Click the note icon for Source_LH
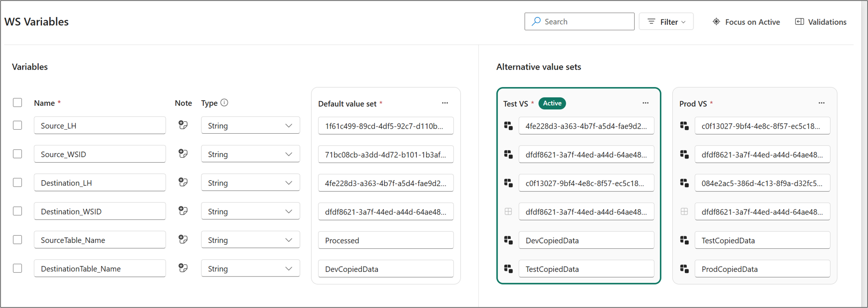Screen dimensions: 868x308 [183, 125]
